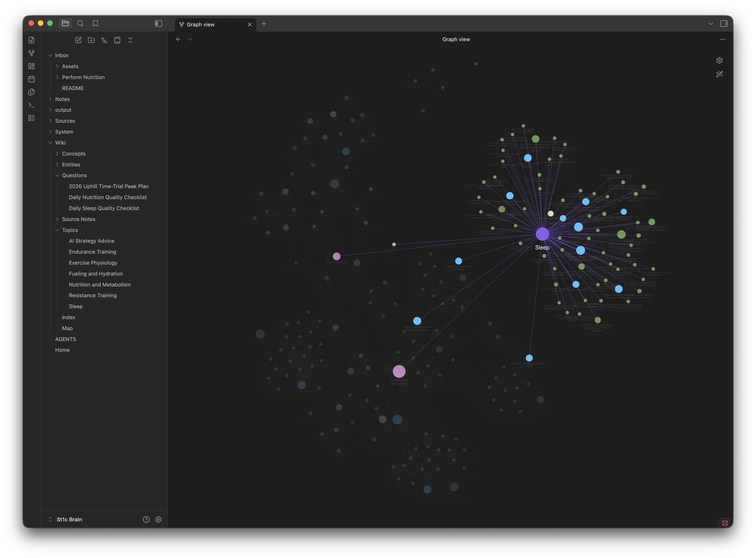This screenshot has width=756, height=558.
Task: Open the Home note
Action: [62, 350]
